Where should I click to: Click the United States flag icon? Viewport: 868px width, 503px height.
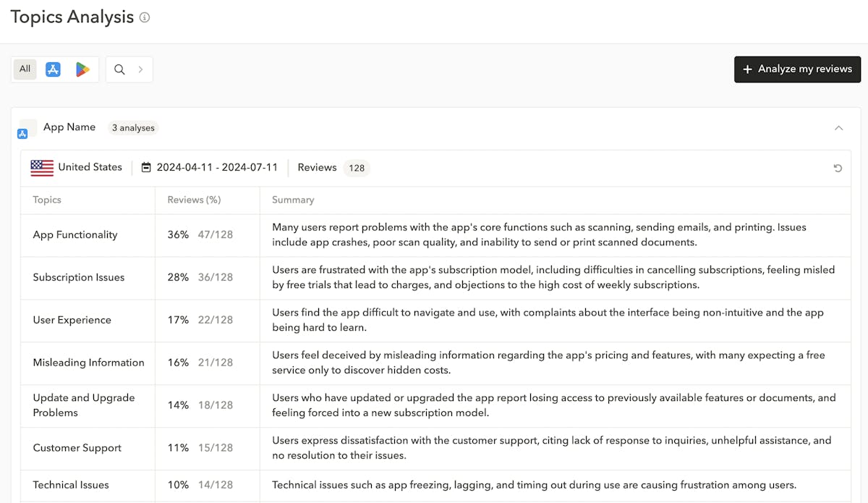pos(42,168)
